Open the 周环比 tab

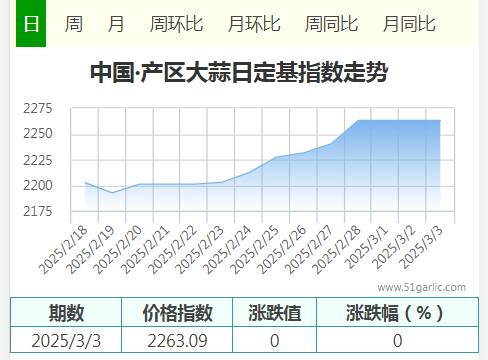(x=176, y=24)
